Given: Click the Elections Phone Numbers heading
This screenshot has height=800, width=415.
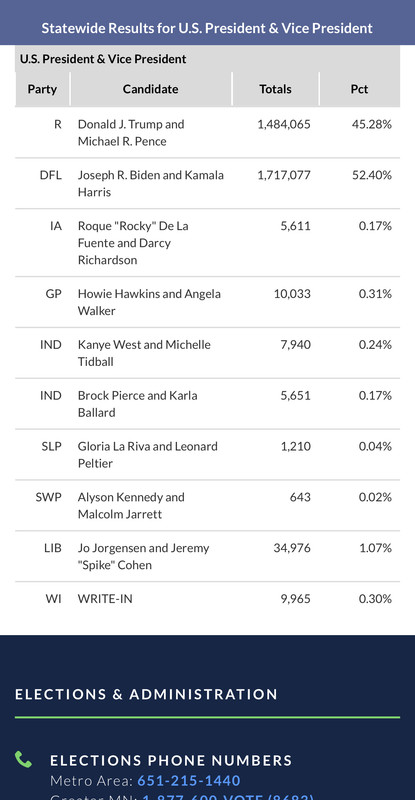Looking at the screenshot, I should click(171, 760).
